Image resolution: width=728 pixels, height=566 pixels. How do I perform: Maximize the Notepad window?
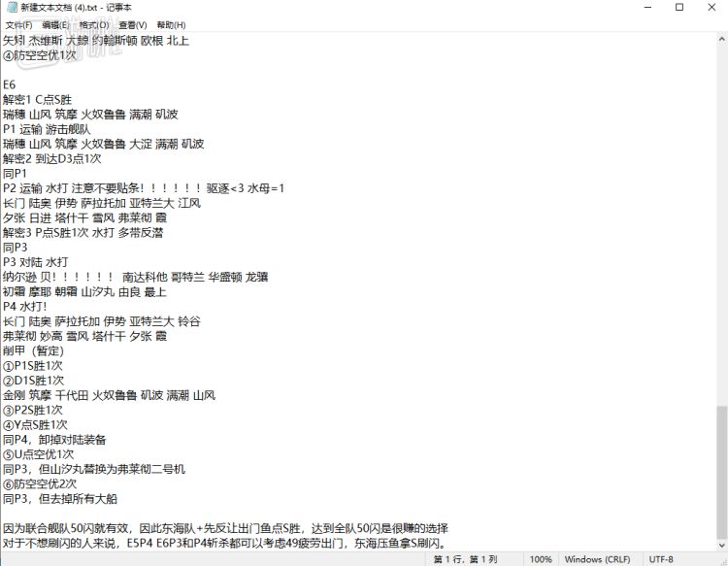(679, 8)
